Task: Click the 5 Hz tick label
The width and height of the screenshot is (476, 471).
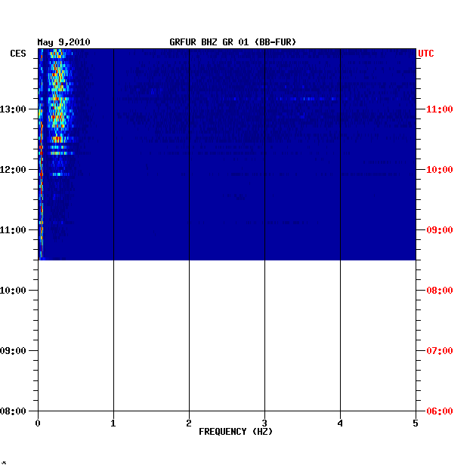Action: (416, 423)
